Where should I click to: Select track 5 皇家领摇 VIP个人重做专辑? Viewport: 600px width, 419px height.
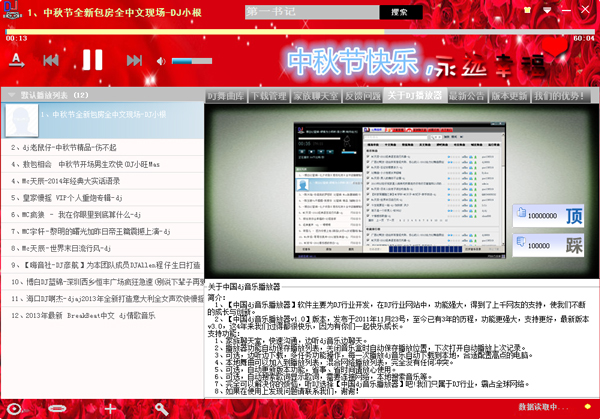[102, 198]
